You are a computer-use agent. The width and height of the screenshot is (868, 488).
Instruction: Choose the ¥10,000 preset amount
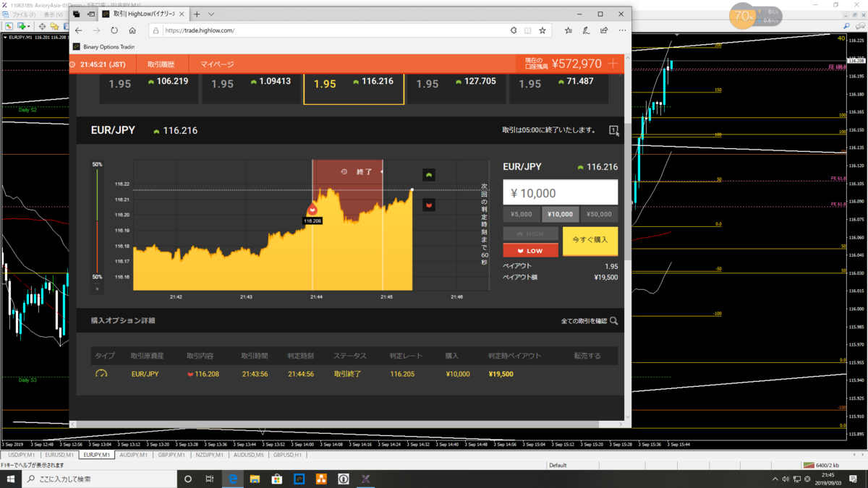pos(560,214)
